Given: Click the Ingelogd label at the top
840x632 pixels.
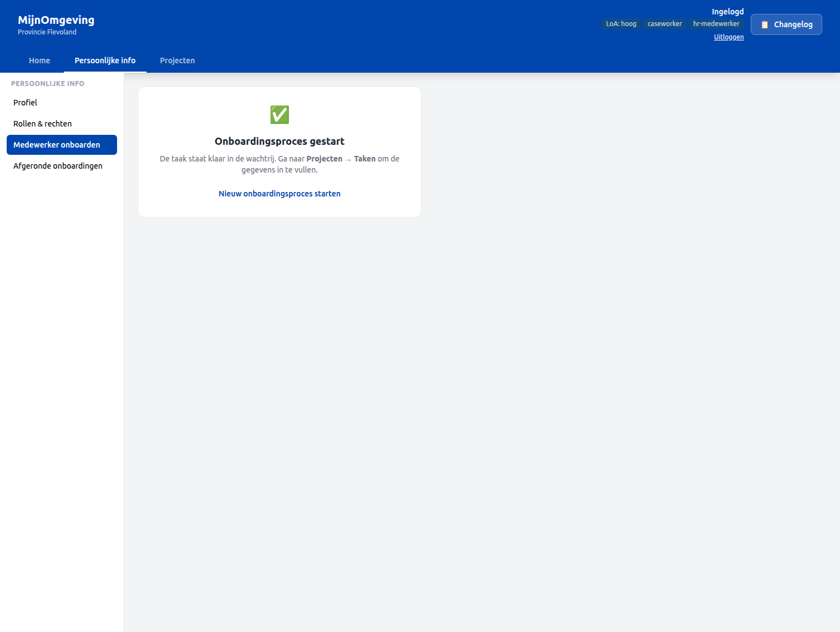Looking at the screenshot, I should click(727, 11).
